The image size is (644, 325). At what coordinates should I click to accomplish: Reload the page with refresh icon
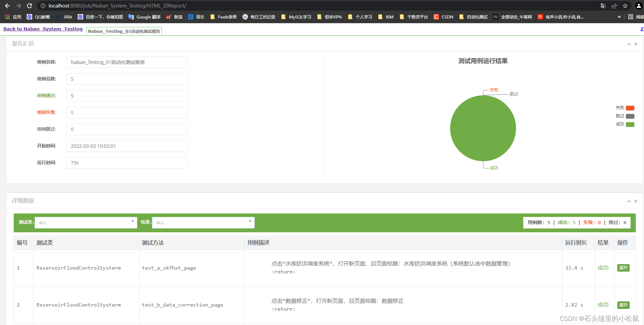click(29, 6)
